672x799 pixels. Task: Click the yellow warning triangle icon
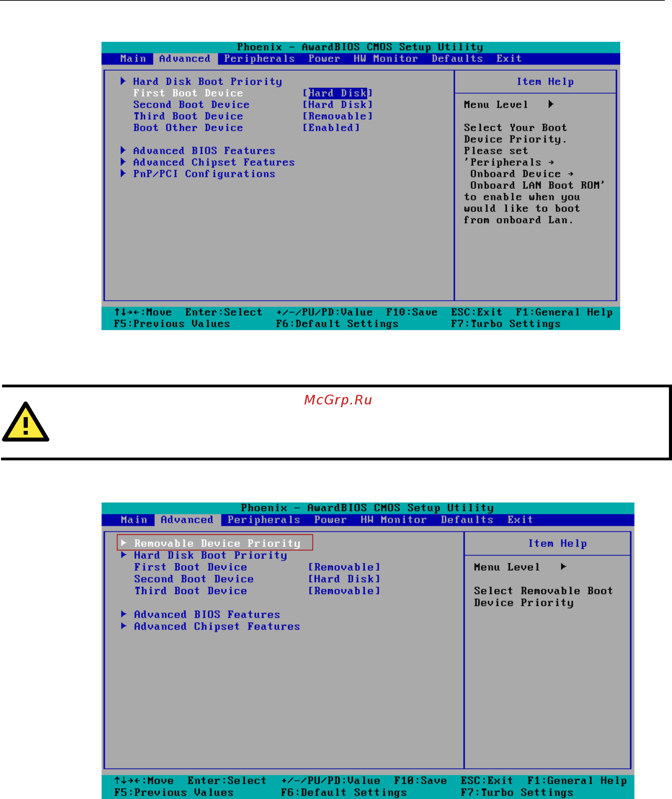pos(25,422)
